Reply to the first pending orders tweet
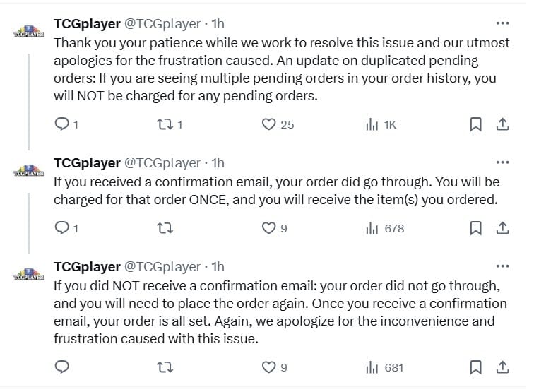 62,124
